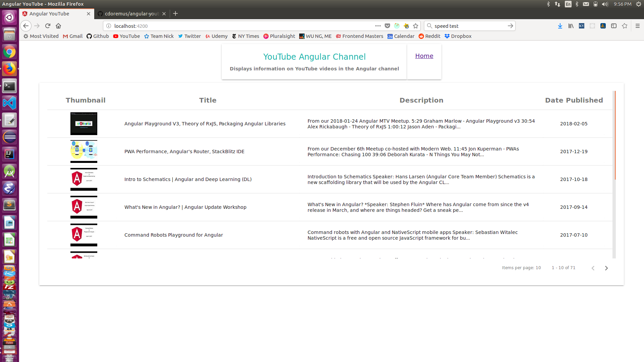Open the downloads arrow icon

(x=560, y=26)
